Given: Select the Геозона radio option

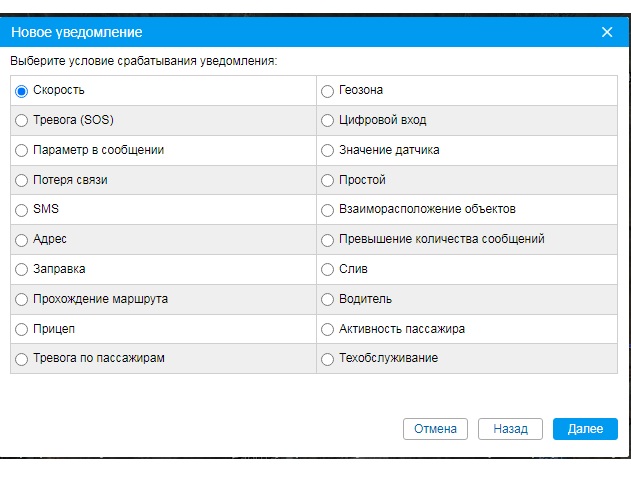Looking at the screenshot, I should click(x=328, y=91).
